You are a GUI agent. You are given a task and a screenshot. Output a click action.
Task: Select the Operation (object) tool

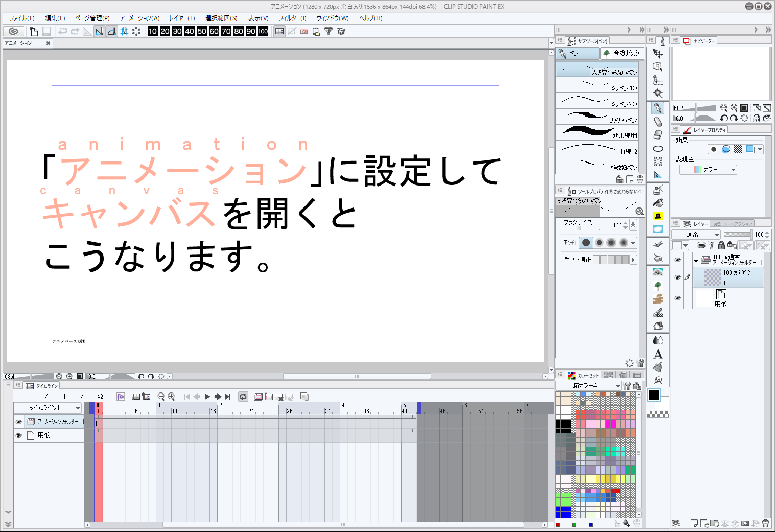point(658,67)
